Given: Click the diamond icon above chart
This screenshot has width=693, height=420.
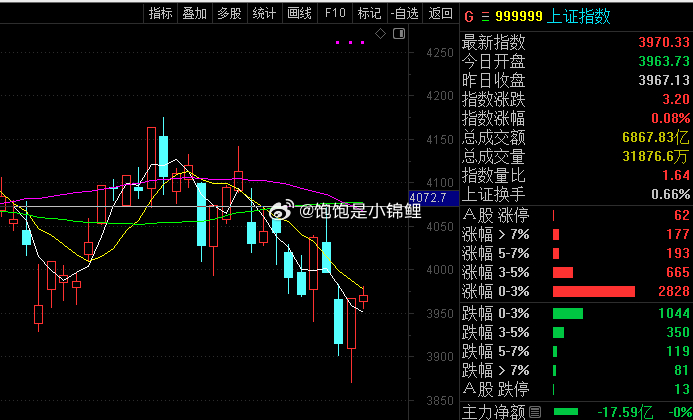Looking at the screenshot, I should point(381,34).
